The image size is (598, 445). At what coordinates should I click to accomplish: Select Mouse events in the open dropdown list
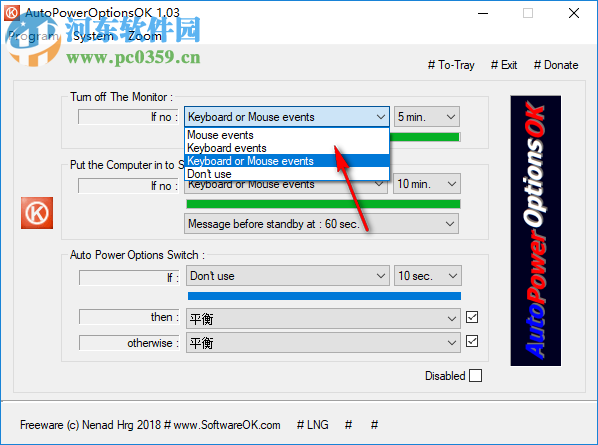(287, 135)
